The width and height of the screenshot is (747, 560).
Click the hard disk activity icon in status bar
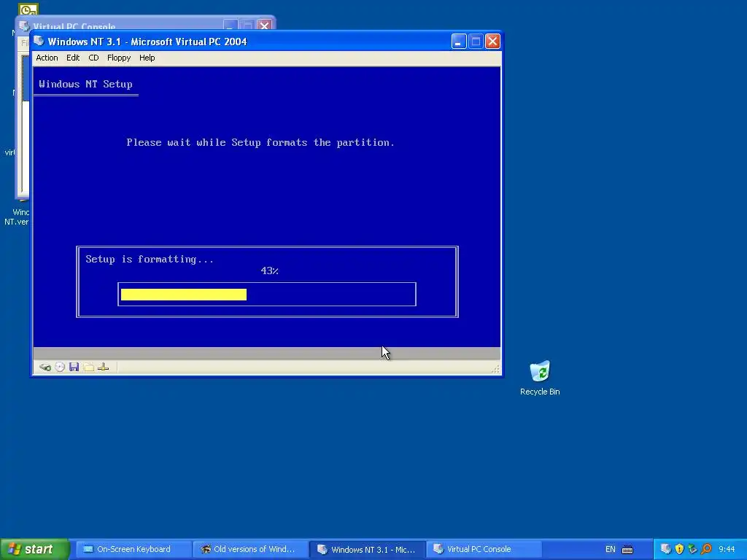(x=45, y=367)
